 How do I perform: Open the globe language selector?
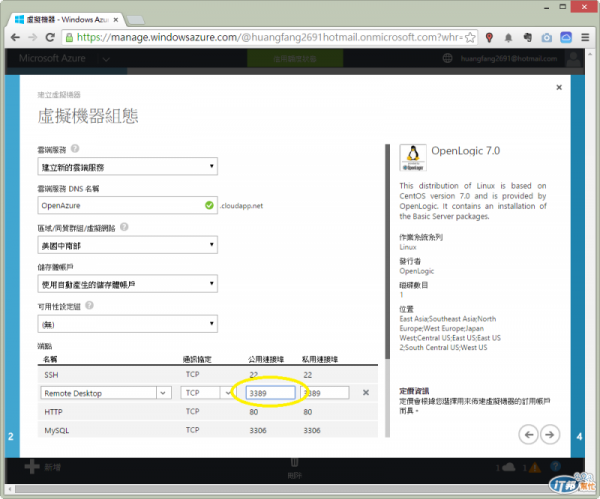pyautogui.click(x=447, y=59)
